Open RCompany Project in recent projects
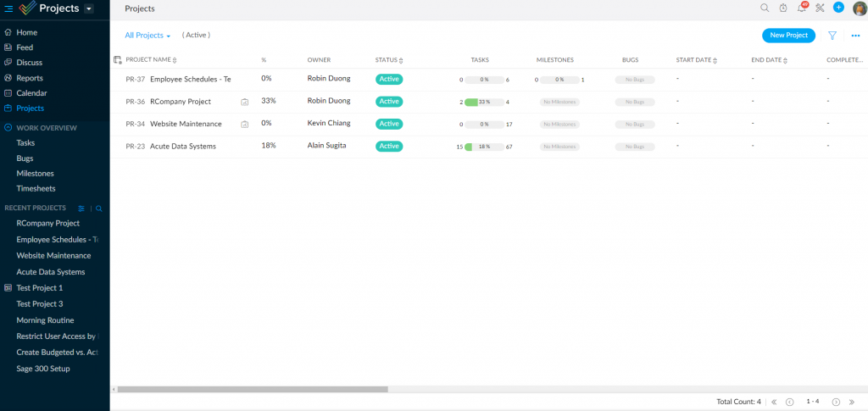868x411 pixels. pyautogui.click(x=48, y=224)
